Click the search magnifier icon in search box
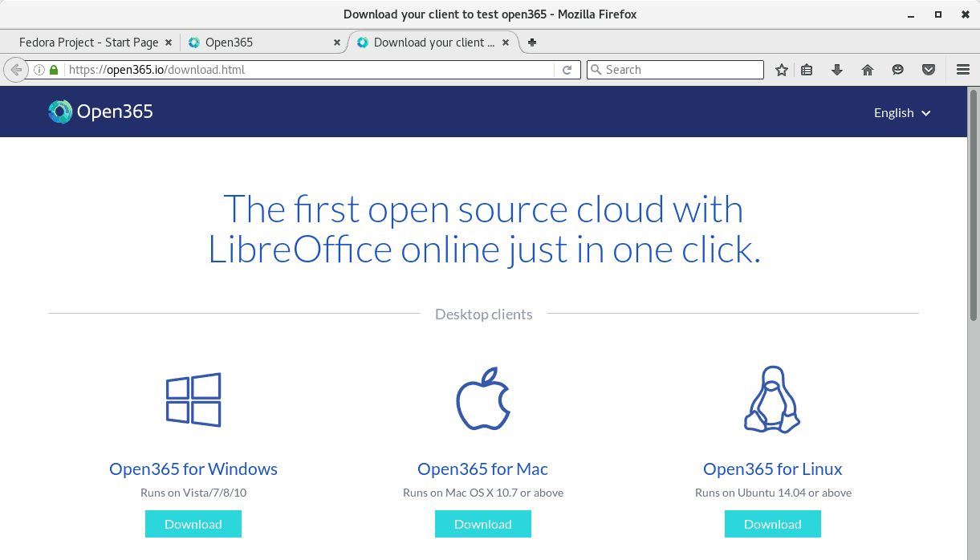Screen dimensions: 980x560 596,70
